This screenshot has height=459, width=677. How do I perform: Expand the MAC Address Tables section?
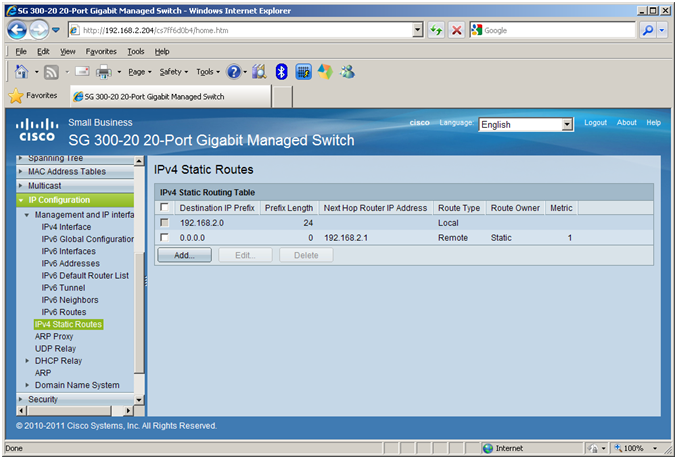tap(21, 171)
